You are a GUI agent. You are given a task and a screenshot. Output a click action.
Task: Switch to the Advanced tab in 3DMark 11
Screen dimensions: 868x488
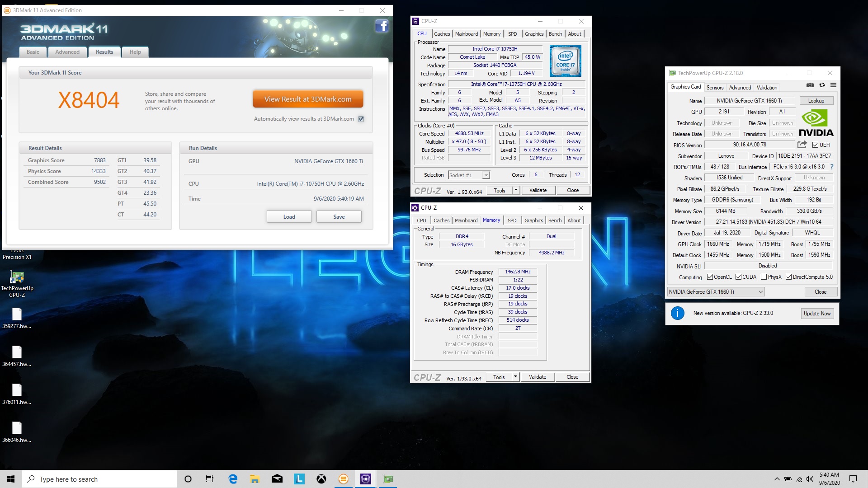[x=67, y=52]
